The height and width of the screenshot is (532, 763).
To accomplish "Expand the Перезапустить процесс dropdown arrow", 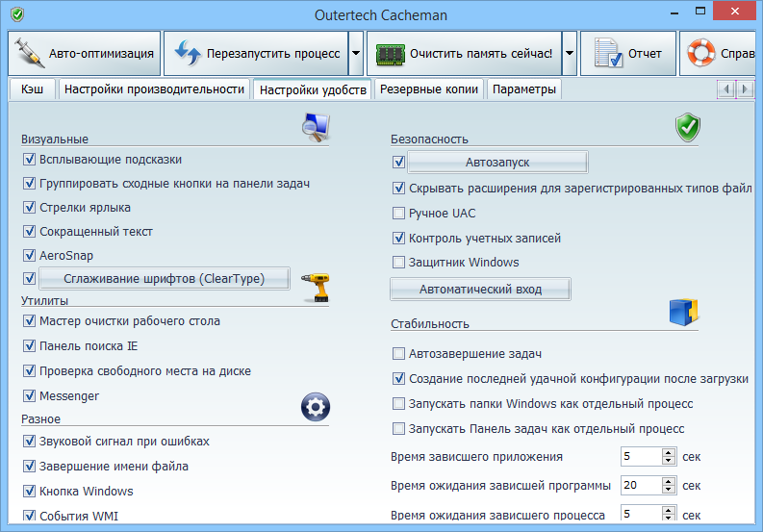I will [x=356, y=54].
